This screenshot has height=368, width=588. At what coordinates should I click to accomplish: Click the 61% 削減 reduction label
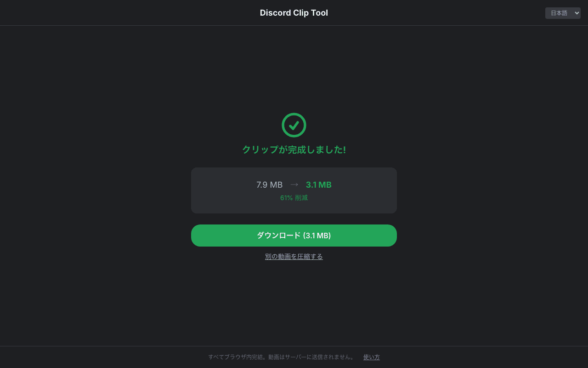point(294,198)
